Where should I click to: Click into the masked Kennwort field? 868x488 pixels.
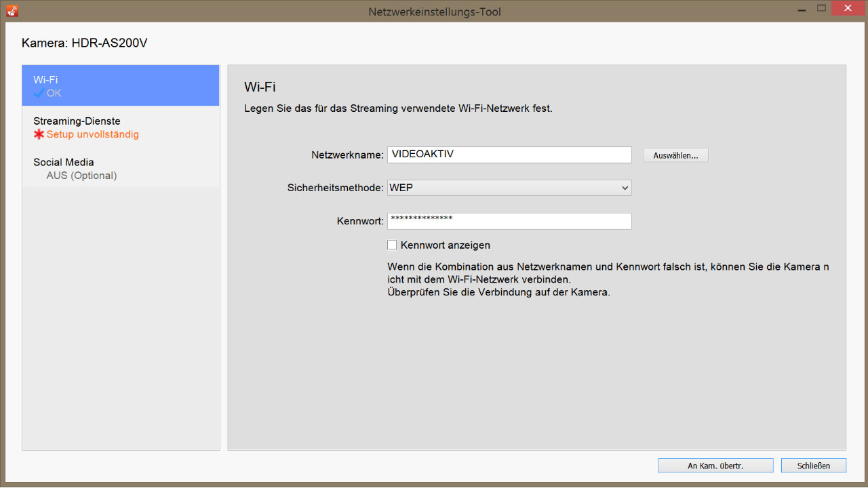(x=509, y=221)
